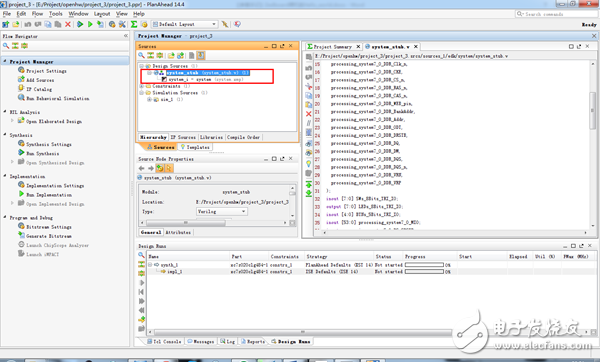The width and height of the screenshot is (600, 362).
Task: Open the Flow menu
Action: (37, 14)
